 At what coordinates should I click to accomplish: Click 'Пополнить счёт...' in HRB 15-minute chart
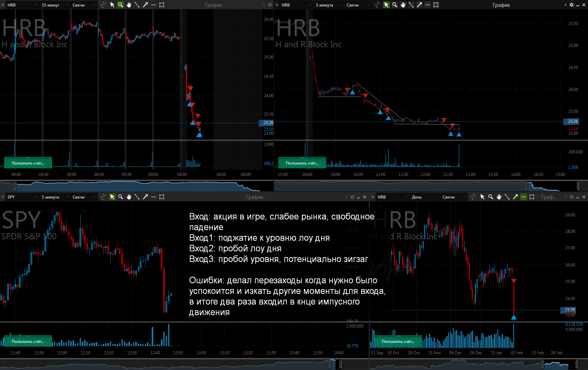(x=28, y=163)
